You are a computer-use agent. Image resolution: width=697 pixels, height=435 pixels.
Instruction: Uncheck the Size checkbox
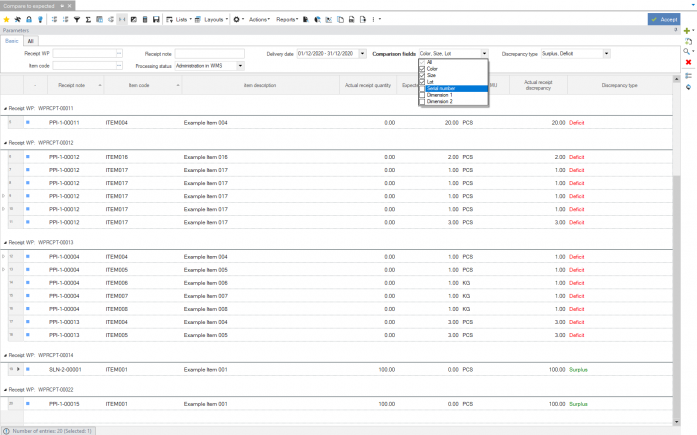point(422,76)
